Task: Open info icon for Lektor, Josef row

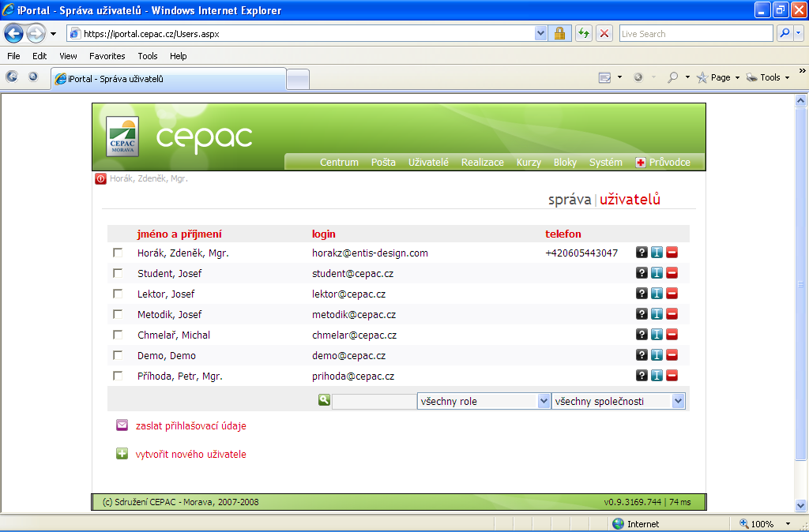Action: (x=657, y=294)
